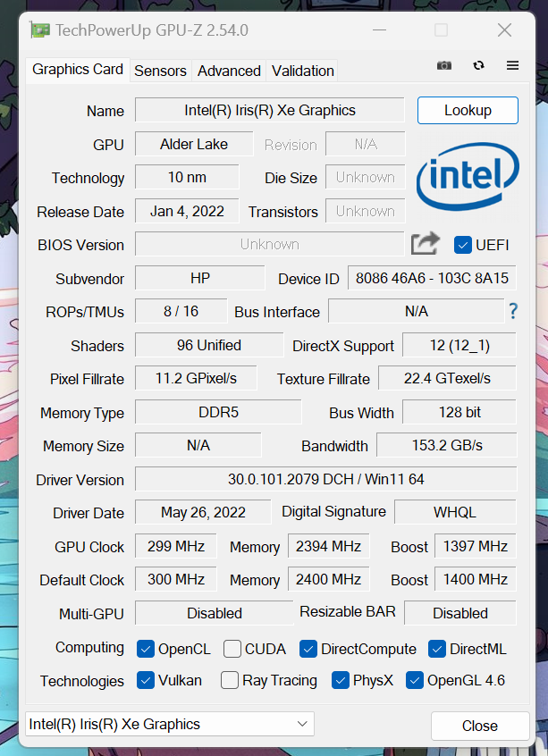Toggle the PhysX checkbox
Image resolution: width=548 pixels, height=756 pixels.
[340, 680]
